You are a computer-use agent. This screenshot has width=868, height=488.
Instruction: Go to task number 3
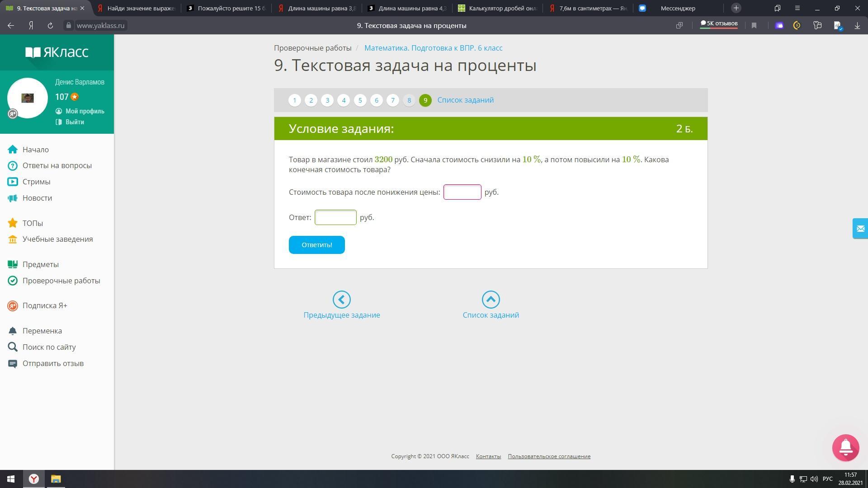pos(327,100)
